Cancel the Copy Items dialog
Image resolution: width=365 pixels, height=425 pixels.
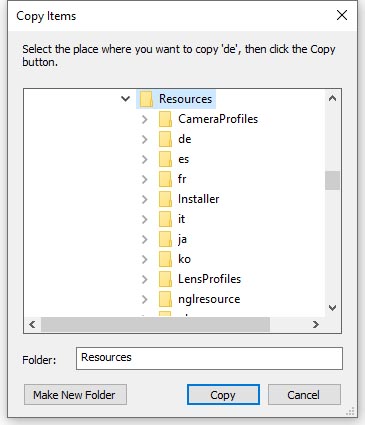[x=304, y=395]
